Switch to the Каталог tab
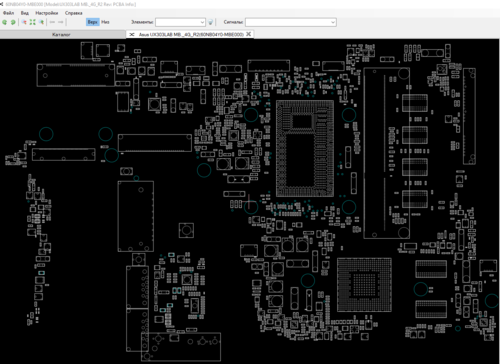The image size is (500, 364). [62, 34]
